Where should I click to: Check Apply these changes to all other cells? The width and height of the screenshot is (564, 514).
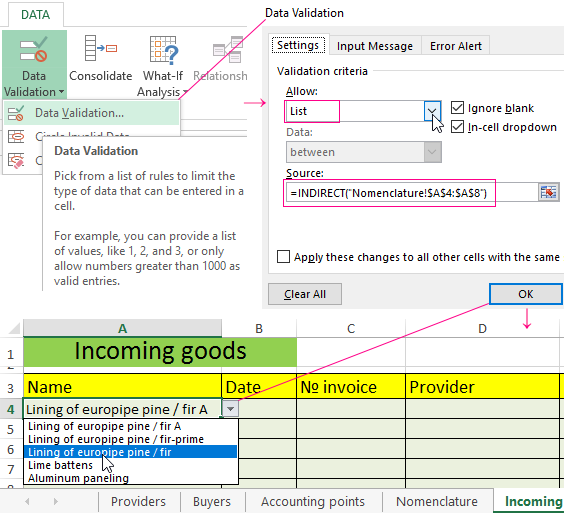[x=283, y=257]
